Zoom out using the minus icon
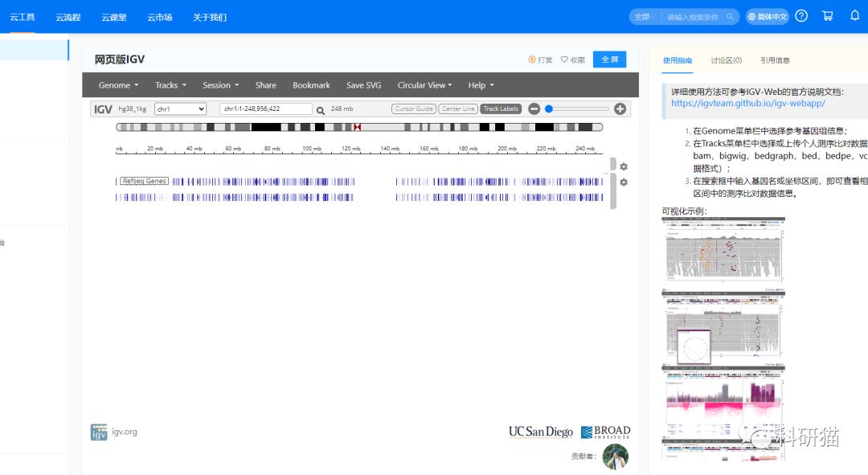 [x=534, y=109]
